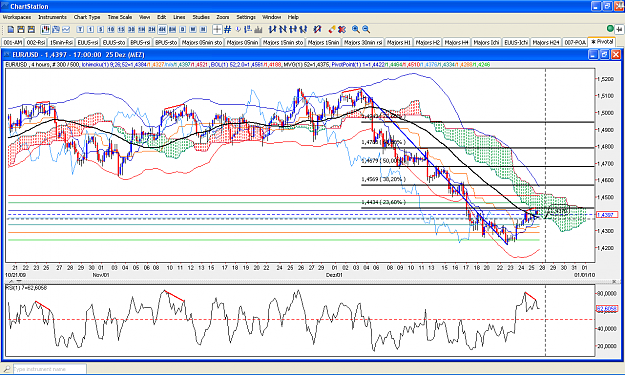The height and width of the screenshot is (375, 625).
Task: Select the active Pivotal tab
Action: tap(602, 42)
